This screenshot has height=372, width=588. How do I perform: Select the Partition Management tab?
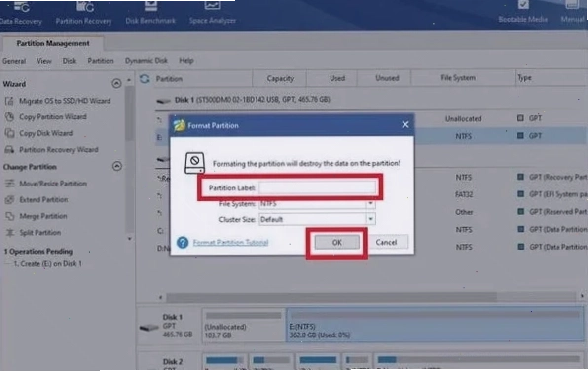[52, 43]
